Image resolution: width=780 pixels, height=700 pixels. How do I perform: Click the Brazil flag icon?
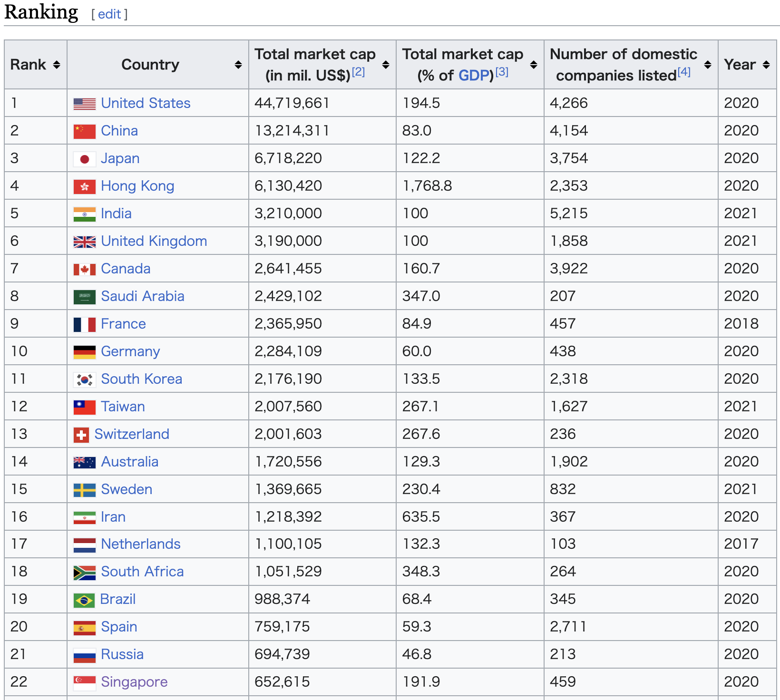[84, 600]
